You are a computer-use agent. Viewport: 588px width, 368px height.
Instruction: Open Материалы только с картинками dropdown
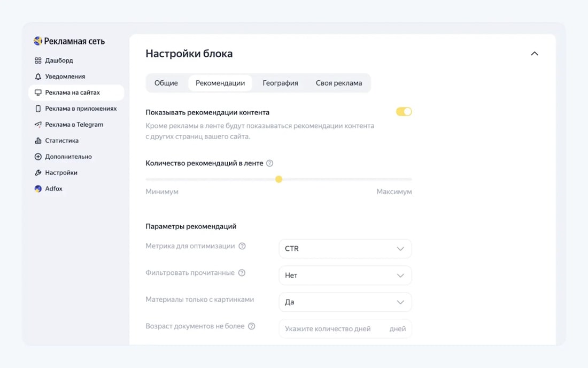[345, 302]
